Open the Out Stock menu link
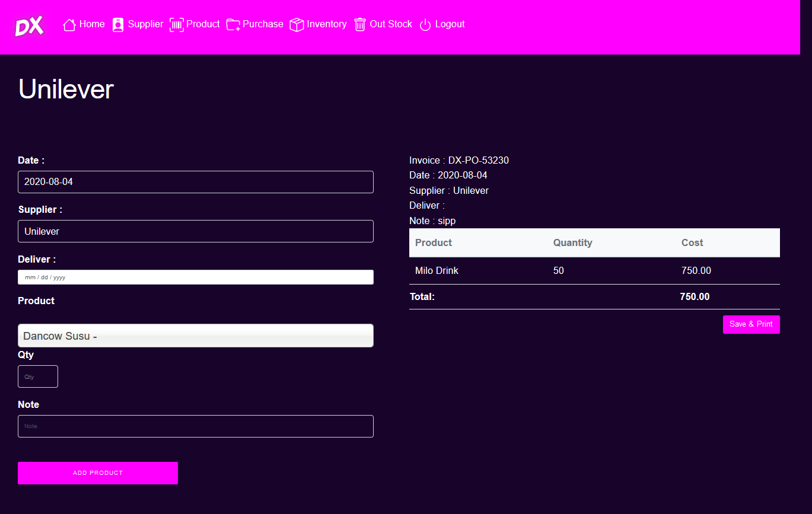 [x=391, y=24]
